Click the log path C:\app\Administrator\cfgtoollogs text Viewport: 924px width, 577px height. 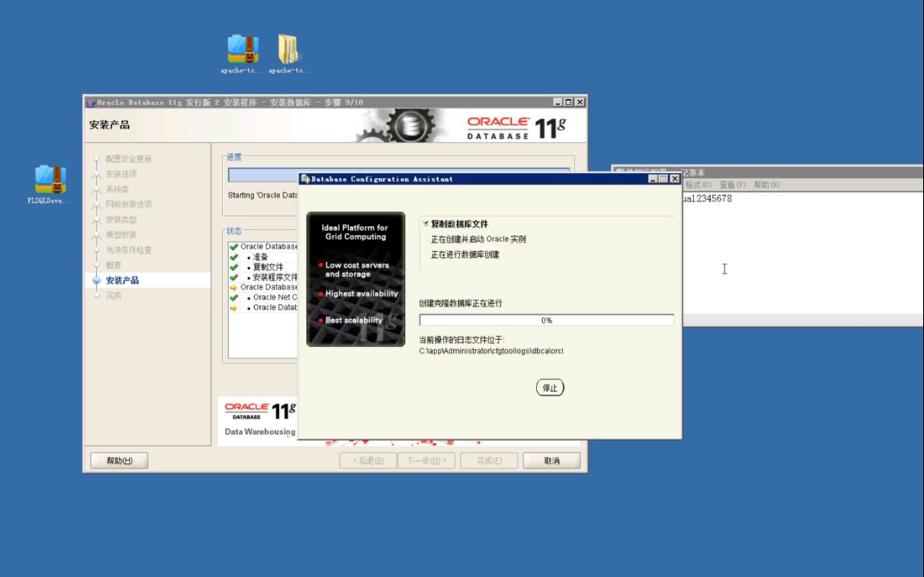(491, 351)
